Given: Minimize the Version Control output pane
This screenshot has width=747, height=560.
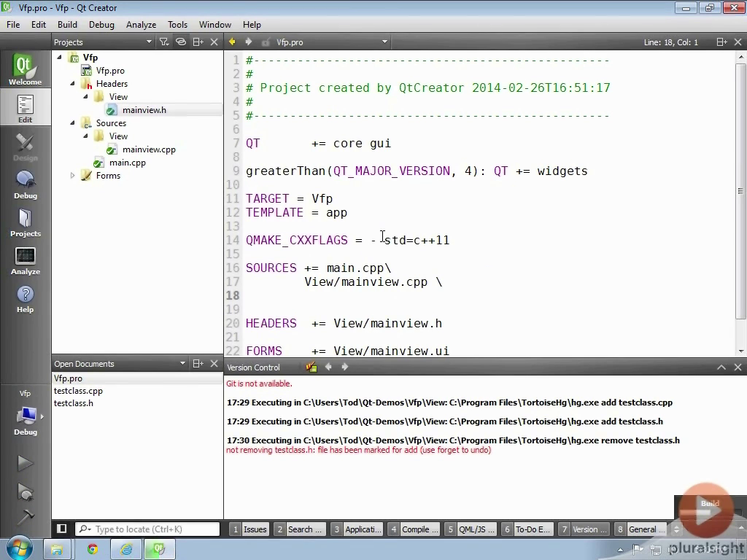Looking at the screenshot, I should [x=721, y=367].
